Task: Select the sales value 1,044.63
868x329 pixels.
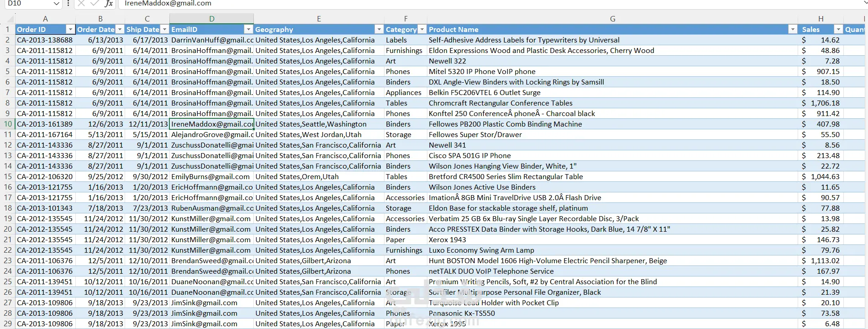Action: (x=821, y=176)
